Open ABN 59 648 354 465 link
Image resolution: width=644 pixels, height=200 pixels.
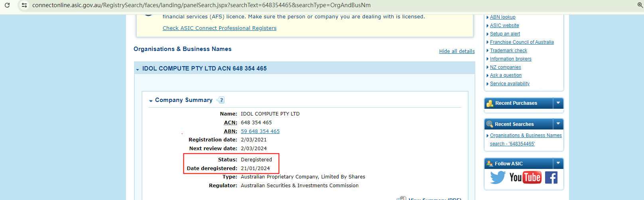(x=260, y=131)
